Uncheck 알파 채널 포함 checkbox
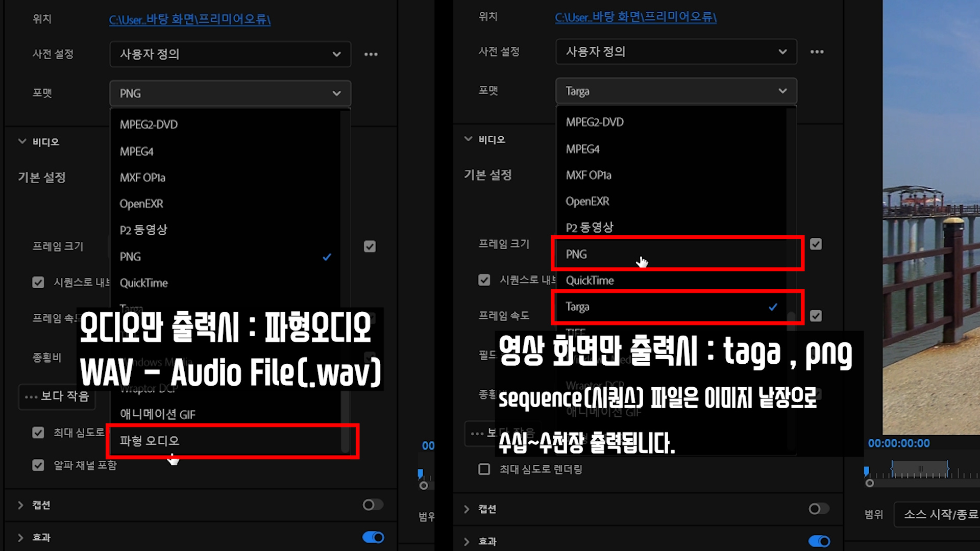This screenshot has width=980, height=551. [38, 465]
